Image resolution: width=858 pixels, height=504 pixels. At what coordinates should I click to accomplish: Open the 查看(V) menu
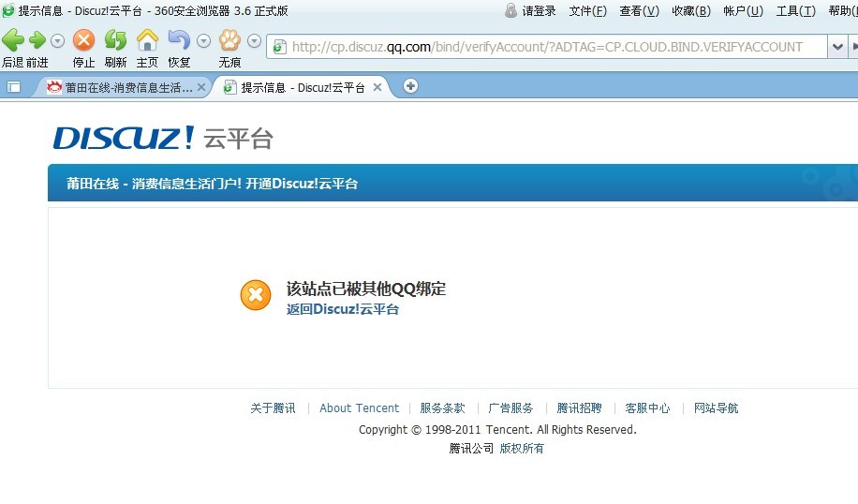pos(639,11)
